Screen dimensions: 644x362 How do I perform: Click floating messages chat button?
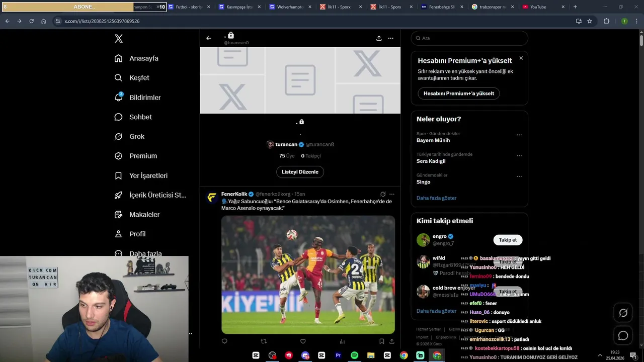click(x=623, y=335)
